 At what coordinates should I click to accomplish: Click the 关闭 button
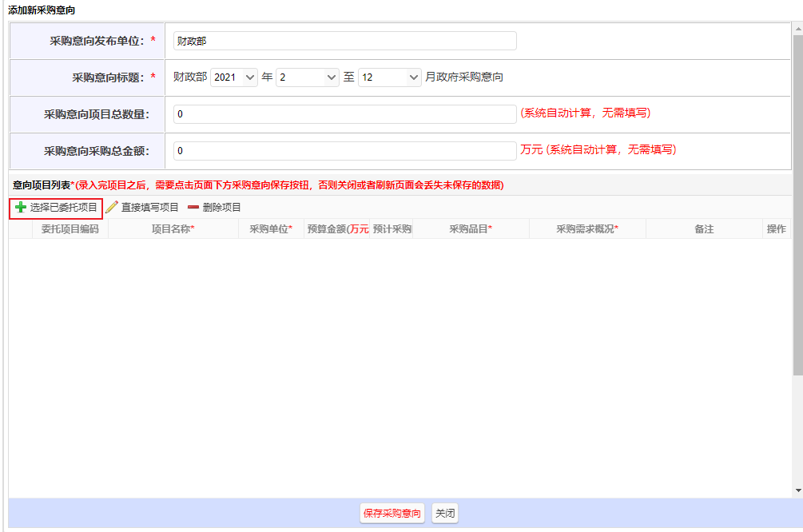tap(445, 514)
